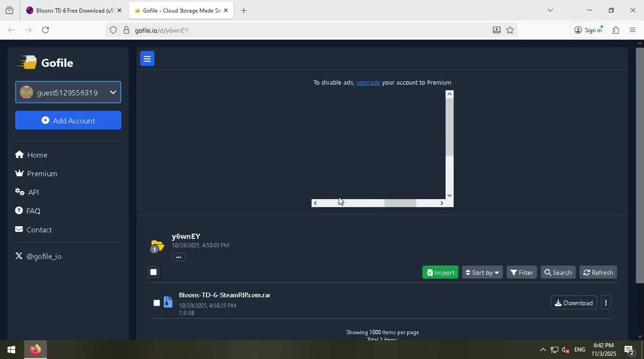Open the @gofile_io X profile link
This screenshot has height=359, width=644.
pyautogui.click(x=38, y=256)
